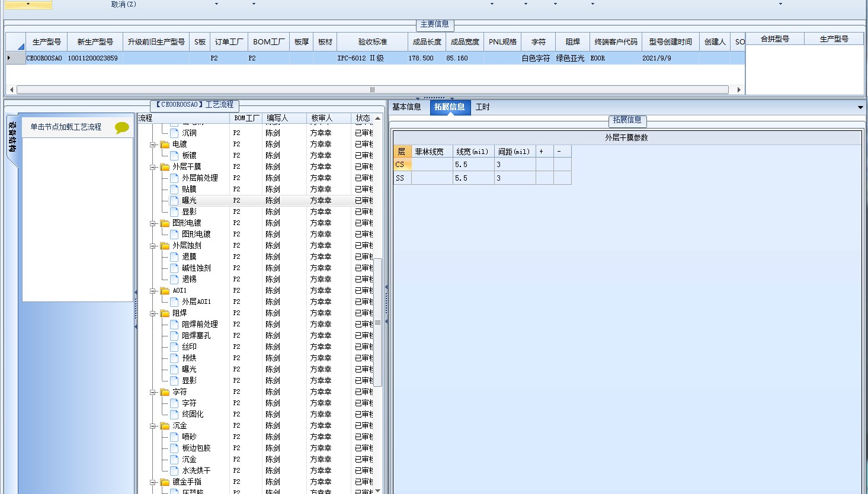Image resolution: width=868 pixels, height=494 pixels.
Task: Click the 外层蚀刻 folder icon
Action: [165, 246]
